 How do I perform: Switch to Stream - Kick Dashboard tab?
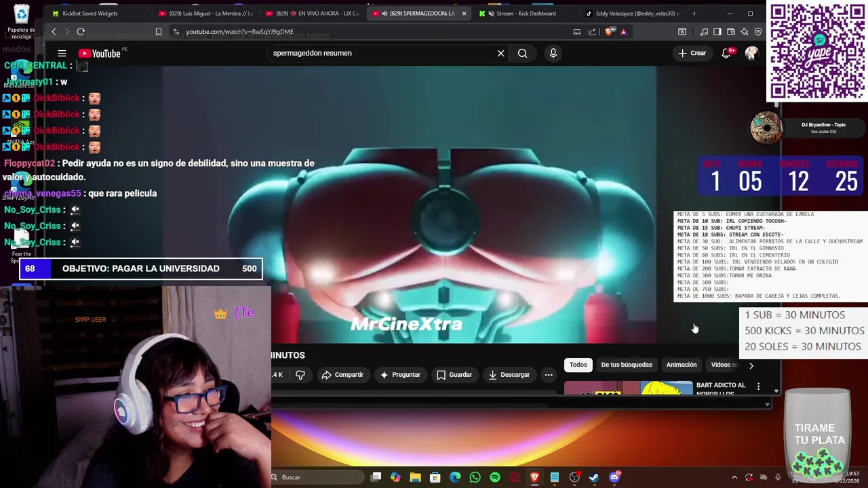coord(525,13)
